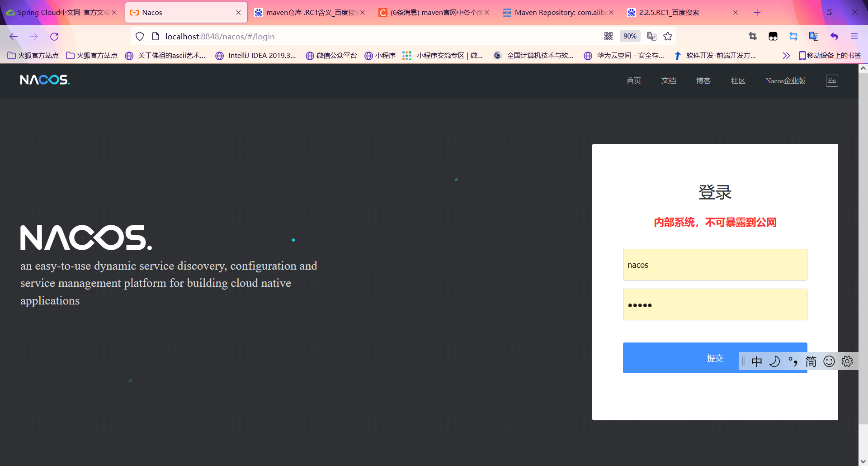Open 小程序交流专区 bookmark
The width and height of the screenshot is (868, 466).
click(x=443, y=56)
